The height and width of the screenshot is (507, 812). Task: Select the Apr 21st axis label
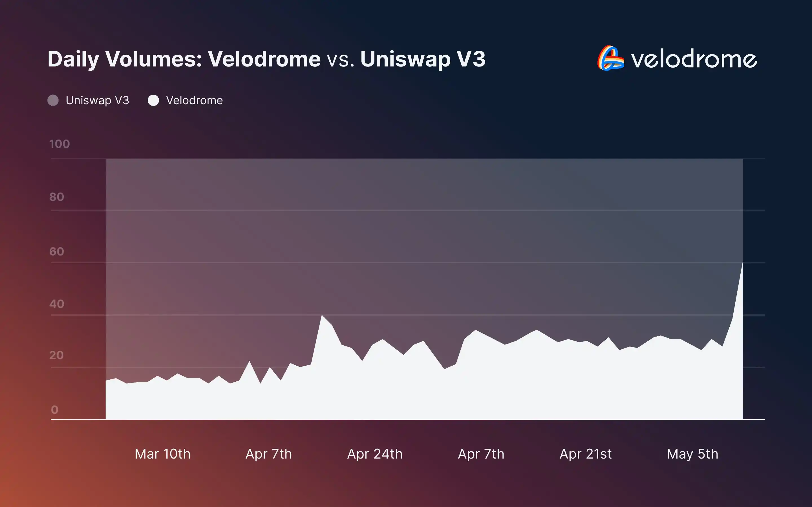pyautogui.click(x=586, y=454)
